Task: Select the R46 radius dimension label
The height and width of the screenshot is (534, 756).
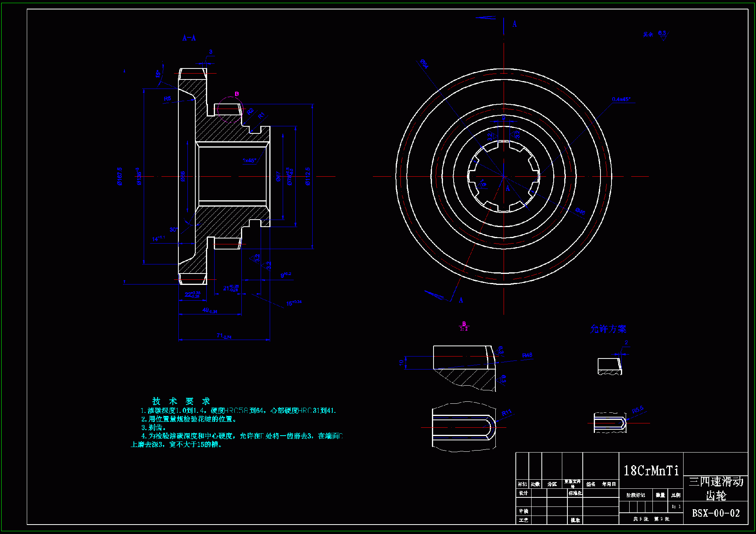Action: click(x=527, y=355)
